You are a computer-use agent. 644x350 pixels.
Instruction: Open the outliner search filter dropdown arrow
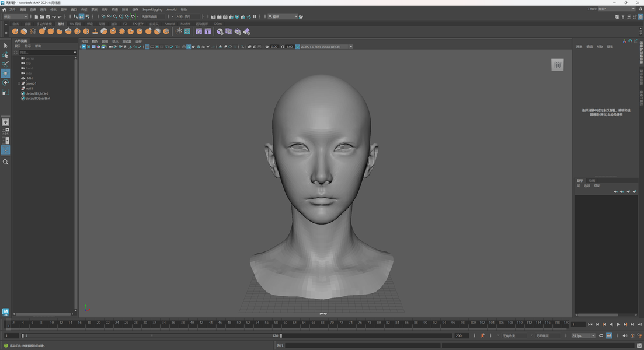75,52
